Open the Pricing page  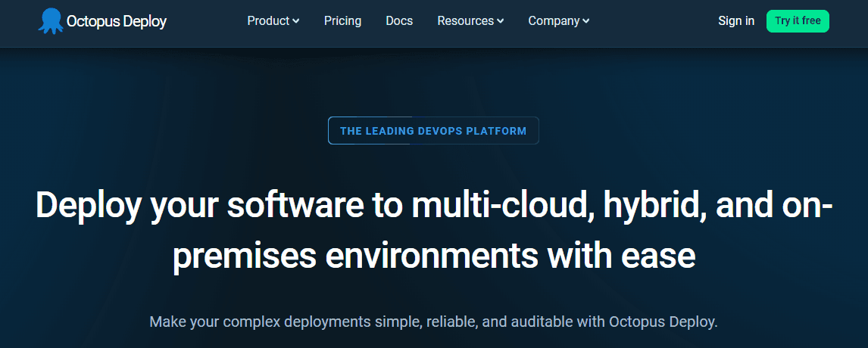click(x=342, y=21)
